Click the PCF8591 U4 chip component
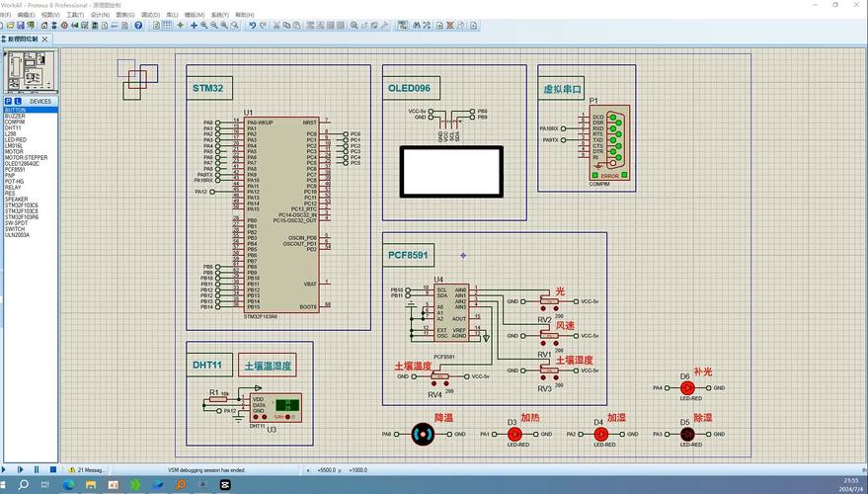This screenshot has width=868, height=494. pyautogui.click(x=451, y=313)
